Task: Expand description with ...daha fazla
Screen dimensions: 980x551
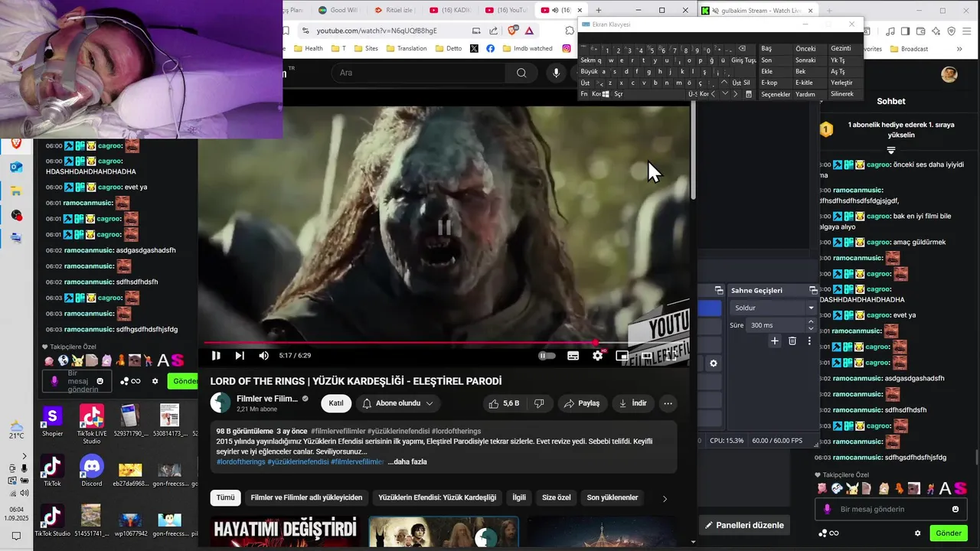Action: click(407, 462)
